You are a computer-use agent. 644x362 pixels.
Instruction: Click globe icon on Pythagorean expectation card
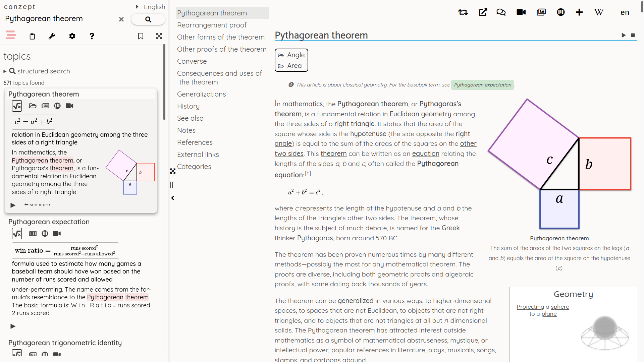[45, 234]
